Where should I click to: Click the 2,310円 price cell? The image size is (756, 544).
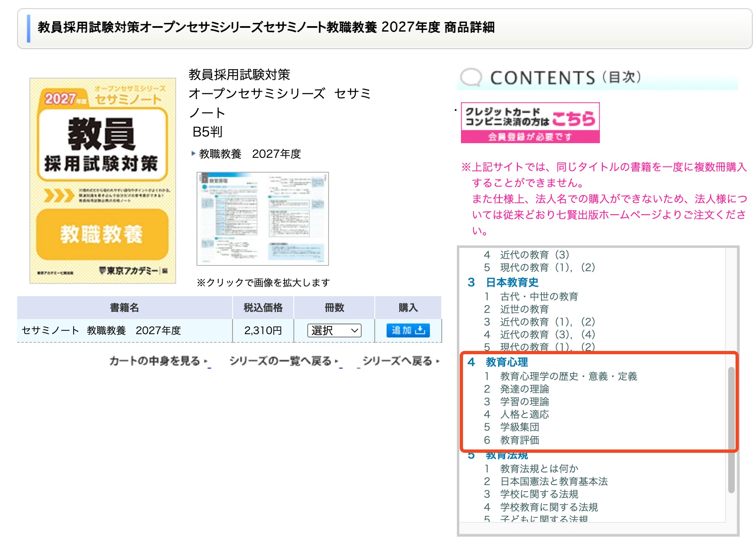pos(263,330)
